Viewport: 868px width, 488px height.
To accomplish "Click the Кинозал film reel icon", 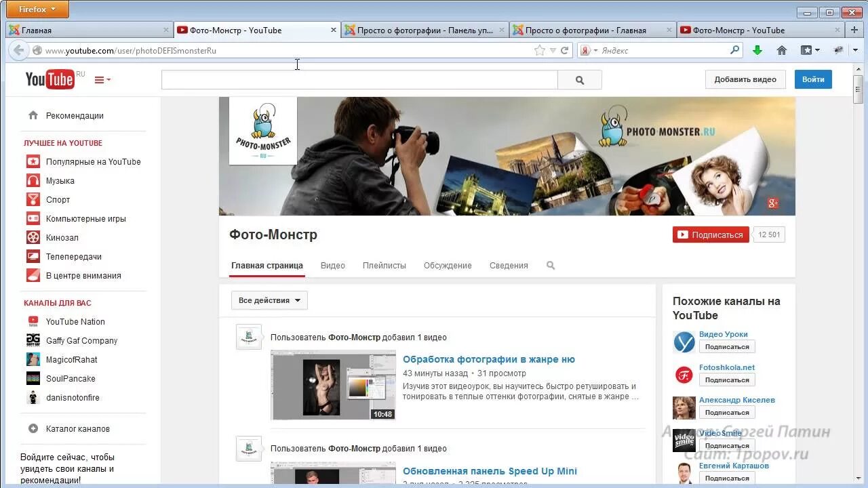I will pyautogui.click(x=33, y=237).
